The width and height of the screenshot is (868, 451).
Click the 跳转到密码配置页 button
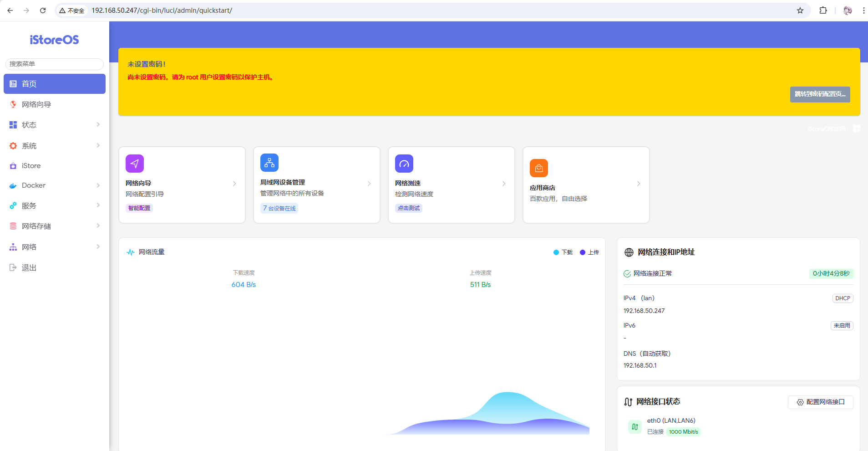tap(820, 94)
